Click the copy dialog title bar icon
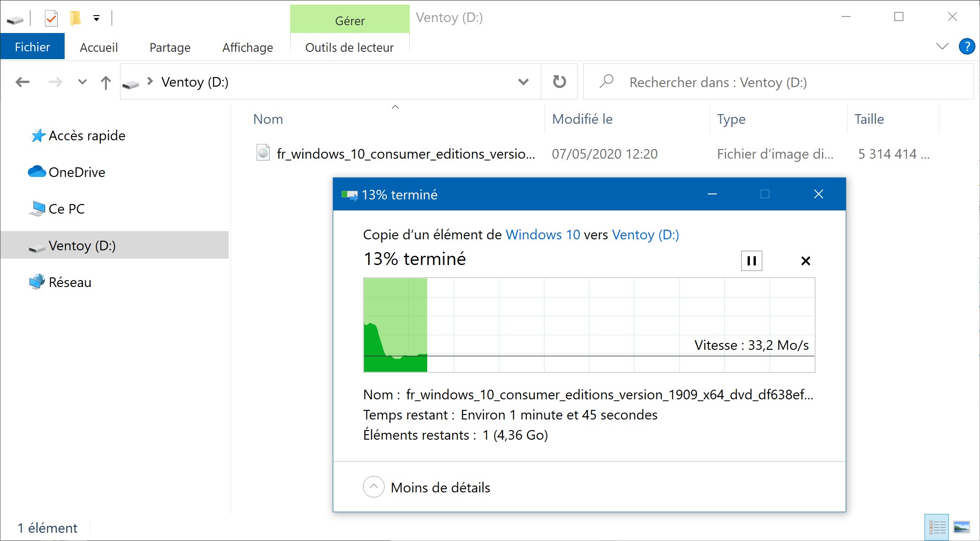Screen dimensions: 980x541 (x=349, y=195)
